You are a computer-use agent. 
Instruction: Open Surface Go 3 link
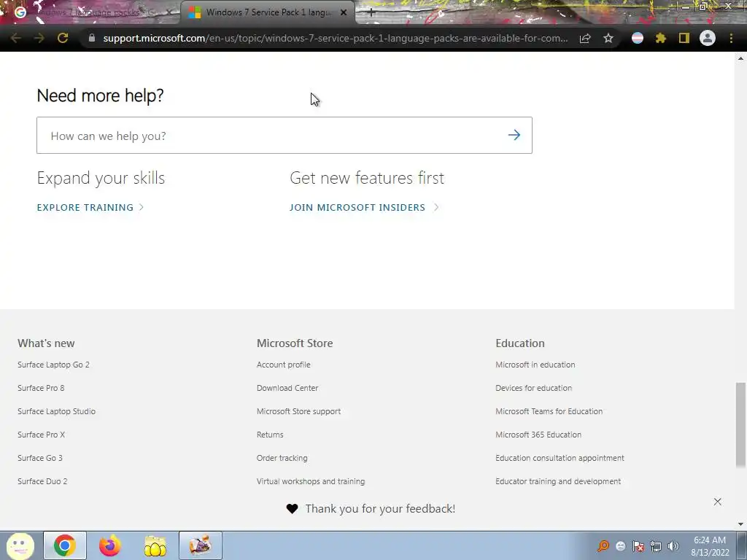click(x=40, y=458)
